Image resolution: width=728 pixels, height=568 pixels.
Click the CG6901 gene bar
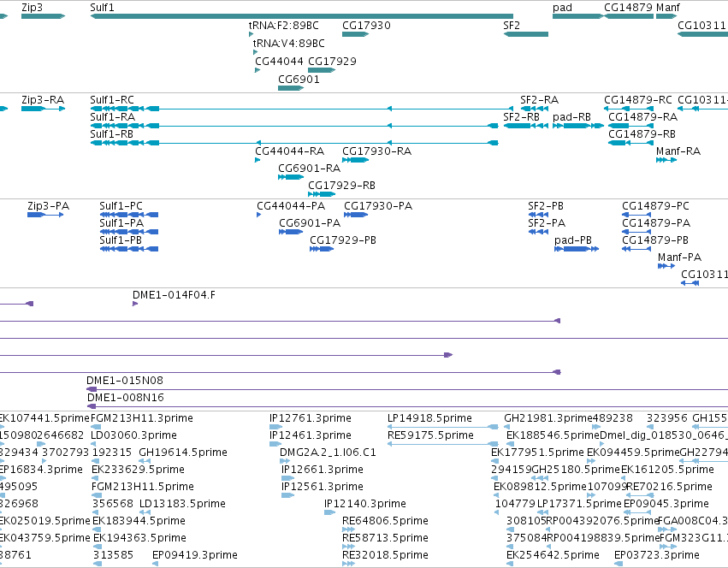point(291,88)
